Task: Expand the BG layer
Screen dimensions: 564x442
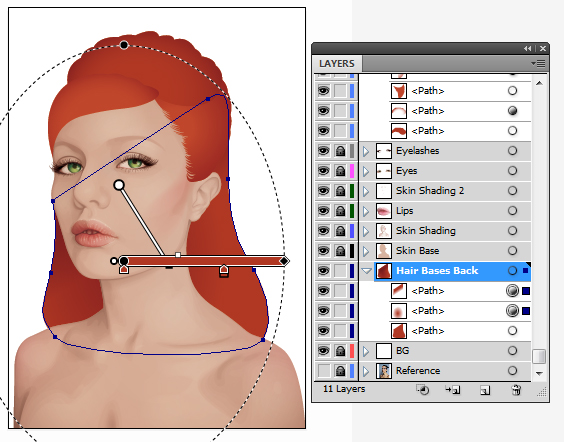Action: (x=366, y=351)
